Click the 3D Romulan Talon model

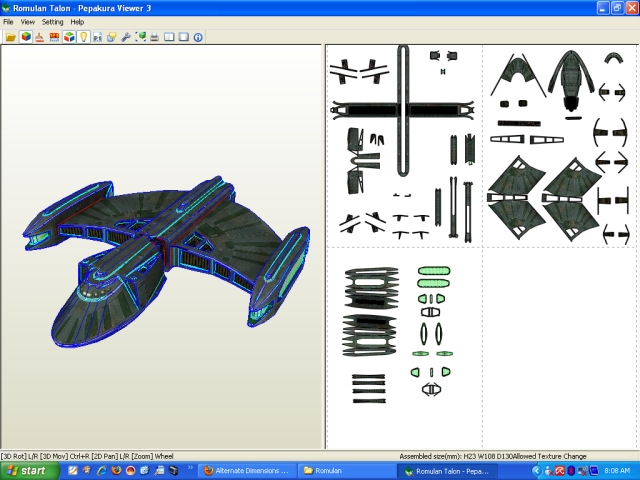[x=166, y=261]
